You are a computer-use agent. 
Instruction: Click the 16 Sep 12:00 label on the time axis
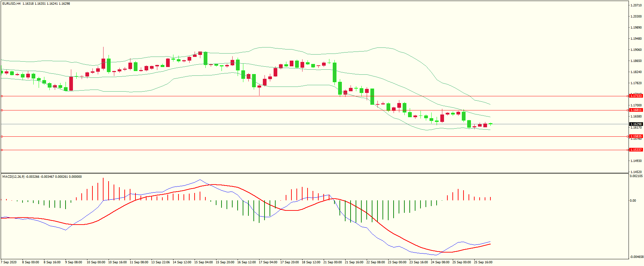coord(246,262)
